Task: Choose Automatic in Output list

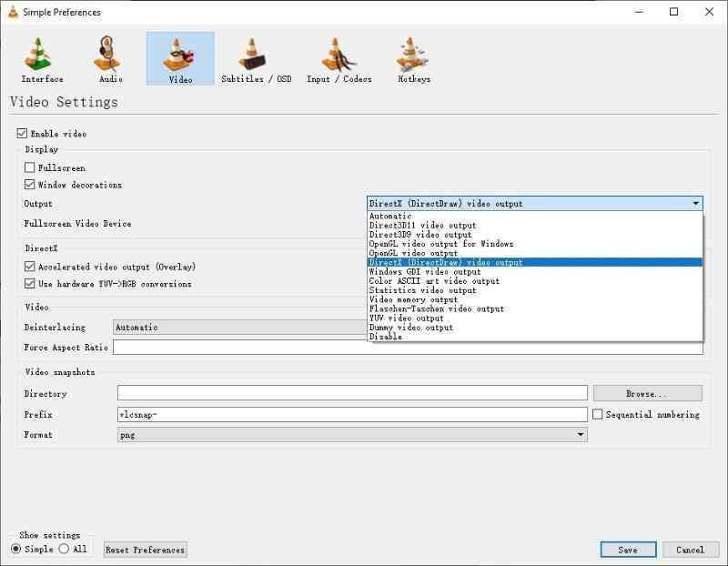Action: (535, 216)
